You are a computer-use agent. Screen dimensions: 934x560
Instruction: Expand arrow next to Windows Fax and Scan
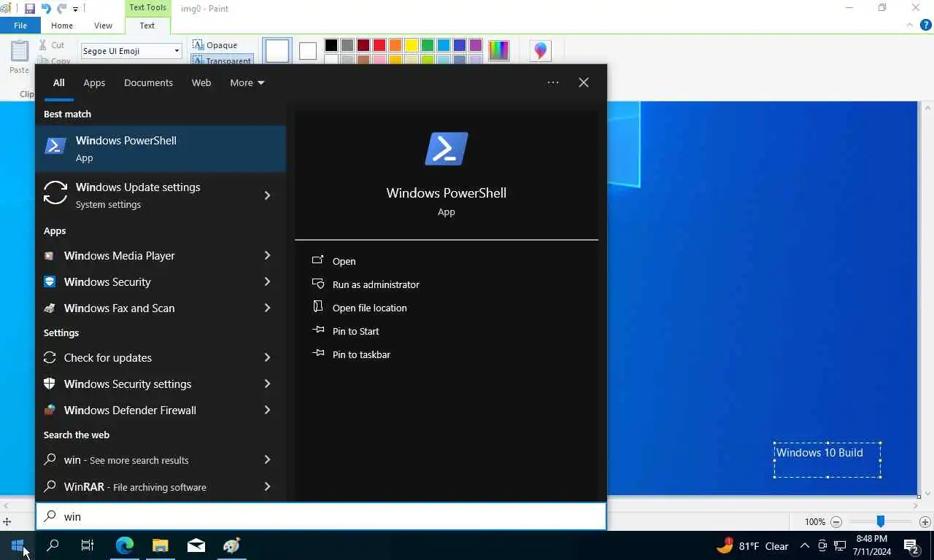pyautogui.click(x=267, y=308)
